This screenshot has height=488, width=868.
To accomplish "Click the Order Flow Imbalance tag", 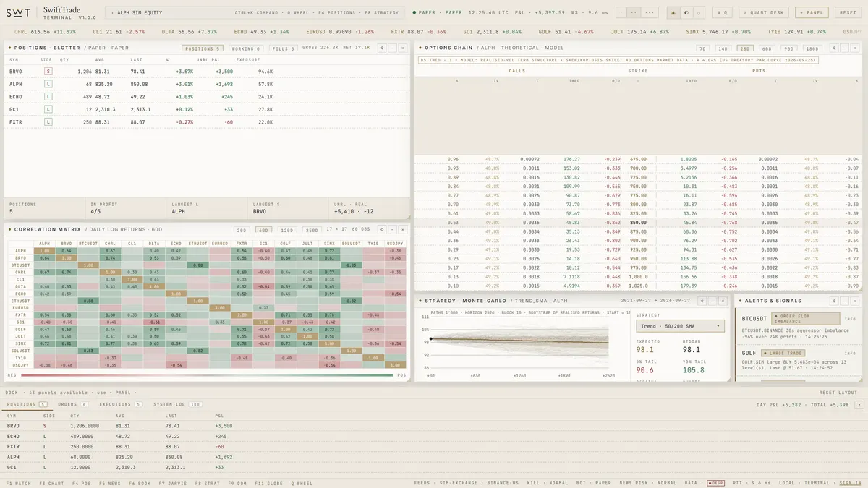I will pos(805,318).
